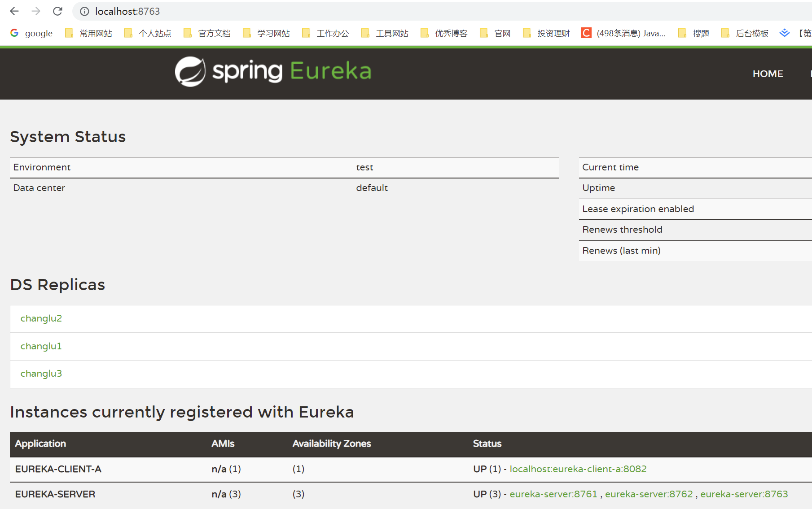This screenshot has width=812, height=509.
Task: Click the Status column header
Action: pyautogui.click(x=487, y=444)
